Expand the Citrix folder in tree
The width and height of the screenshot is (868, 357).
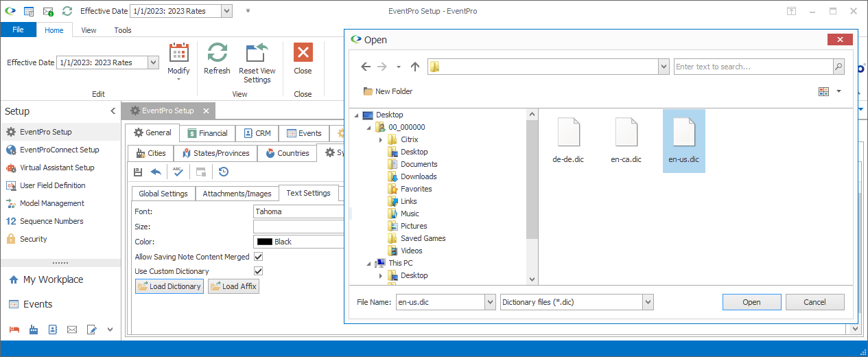381,139
